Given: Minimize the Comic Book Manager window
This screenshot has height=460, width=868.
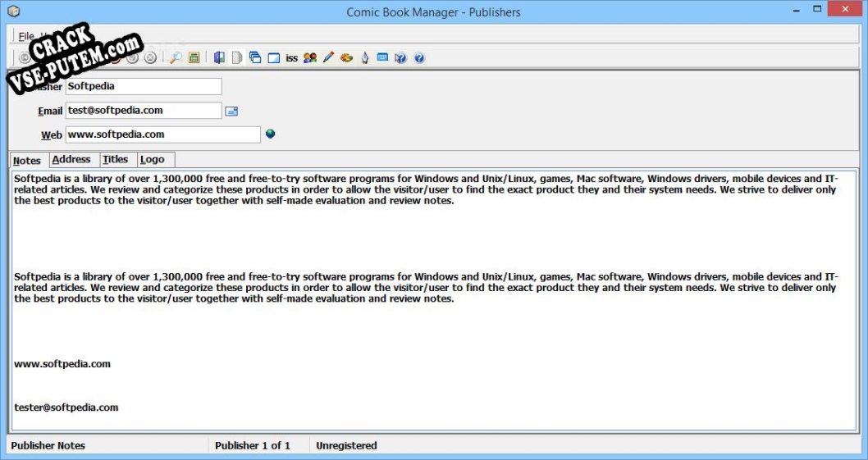Looking at the screenshot, I should (x=796, y=10).
